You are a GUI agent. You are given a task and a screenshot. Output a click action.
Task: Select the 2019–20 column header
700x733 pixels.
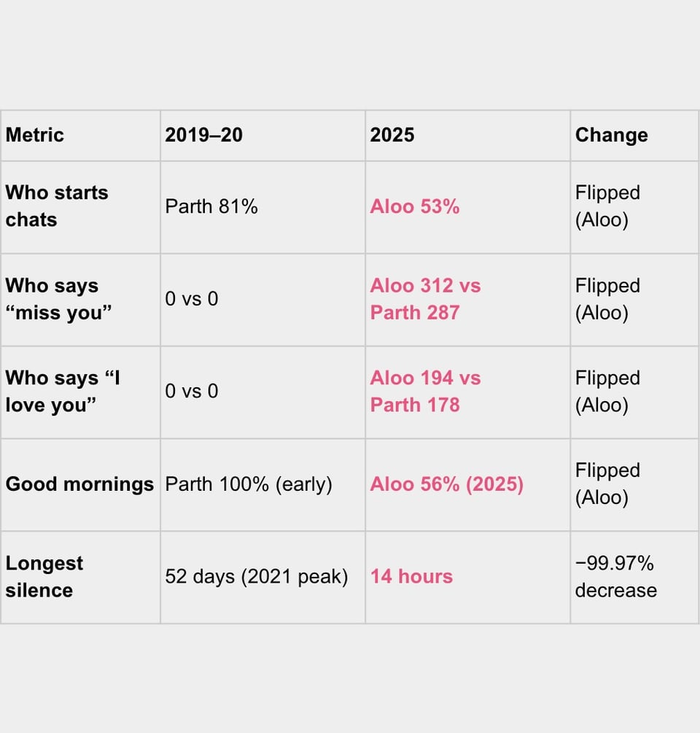click(x=203, y=135)
